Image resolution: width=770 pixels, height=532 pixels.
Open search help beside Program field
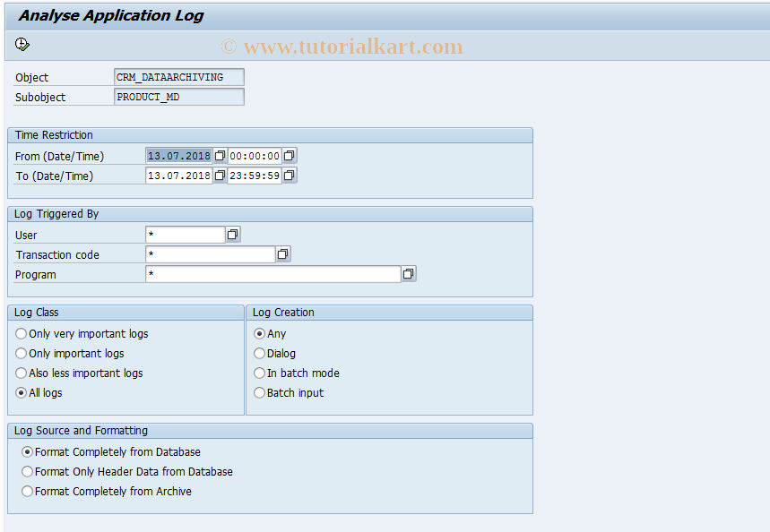click(x=409, y=273)
